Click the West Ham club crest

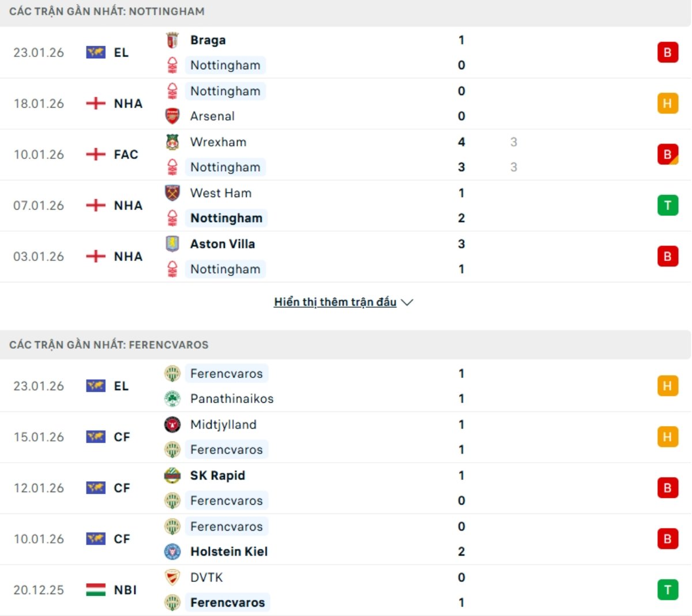pos(172,193)
